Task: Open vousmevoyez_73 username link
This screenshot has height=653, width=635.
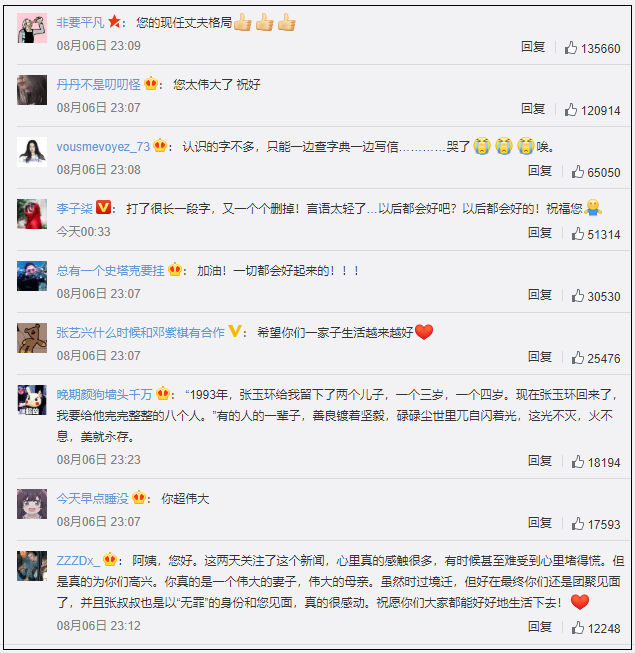Action: [103, 147]
